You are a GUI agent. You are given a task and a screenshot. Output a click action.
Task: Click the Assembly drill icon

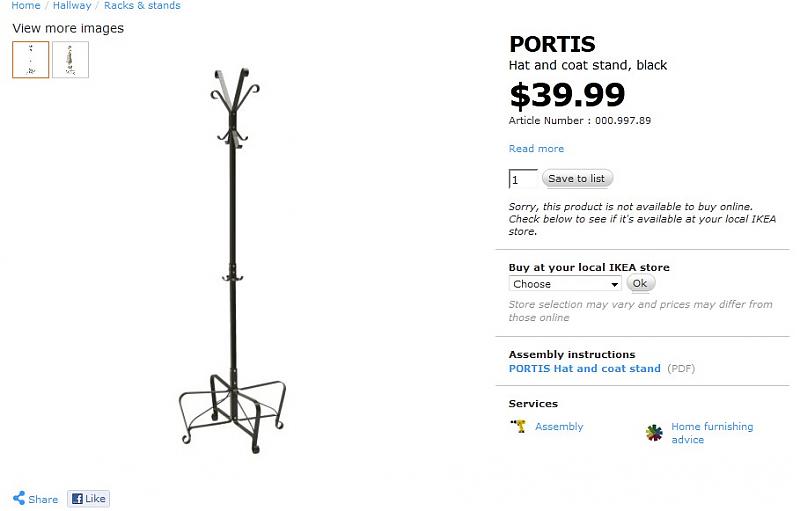click(519, 426)
